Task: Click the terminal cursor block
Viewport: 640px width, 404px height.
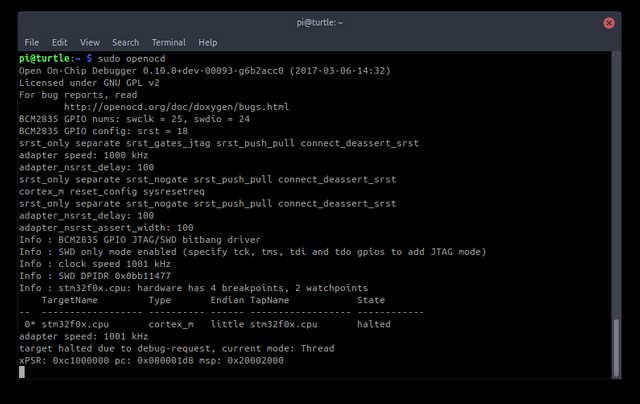Action: [x=22, y=372]
